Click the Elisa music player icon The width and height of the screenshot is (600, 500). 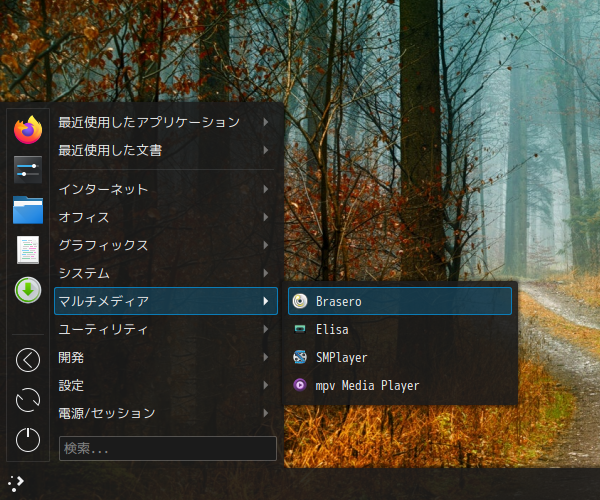click(300, 329)
